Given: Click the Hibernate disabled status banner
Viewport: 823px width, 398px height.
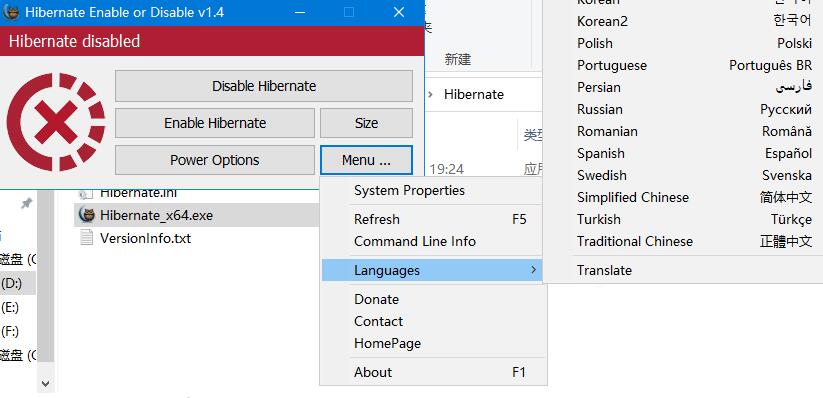Looking at the screenshot, I should (212, 41).
